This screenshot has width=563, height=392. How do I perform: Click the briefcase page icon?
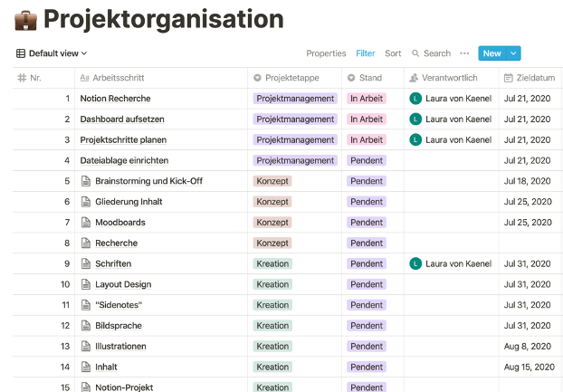(25, 19)
